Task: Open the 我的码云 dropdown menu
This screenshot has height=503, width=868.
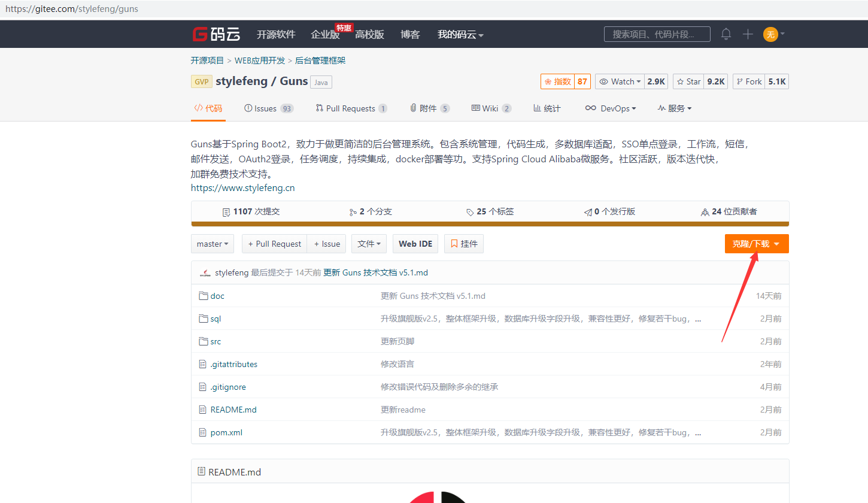Action: click(460, 35)
